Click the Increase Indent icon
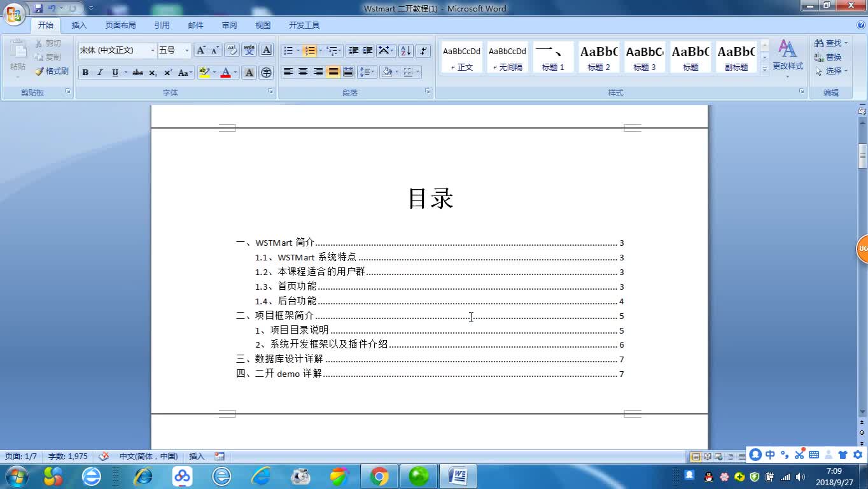 tap(368, 50)
